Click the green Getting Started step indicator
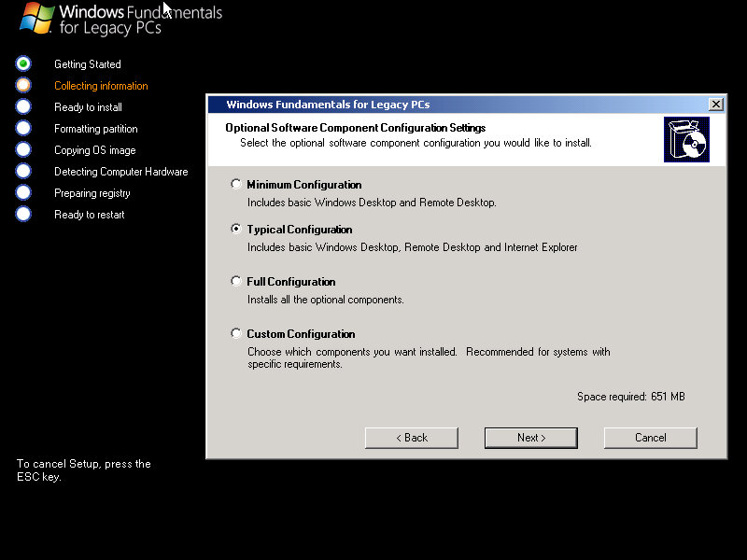 coord(23,63)
